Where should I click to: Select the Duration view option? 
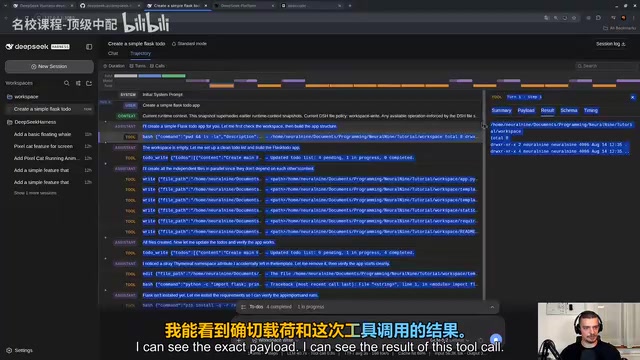(x=114, y=66)
